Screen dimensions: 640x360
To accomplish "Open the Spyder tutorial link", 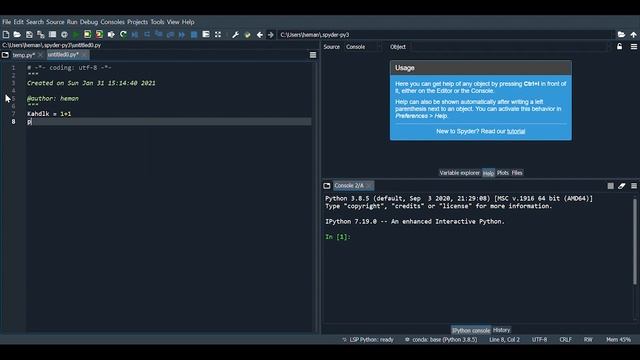I will (x=516, y=131).
